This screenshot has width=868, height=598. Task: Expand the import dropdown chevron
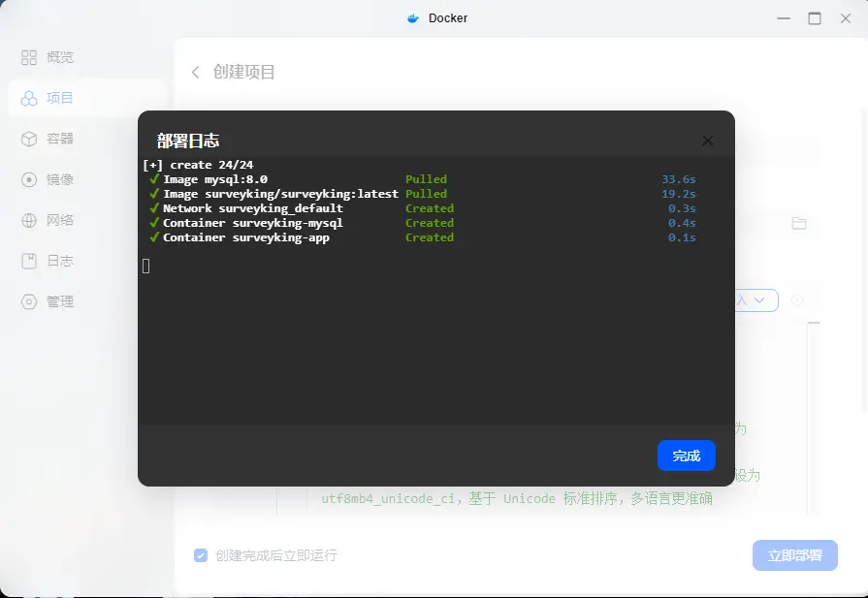pyautogui.click(x=759, y=299)
